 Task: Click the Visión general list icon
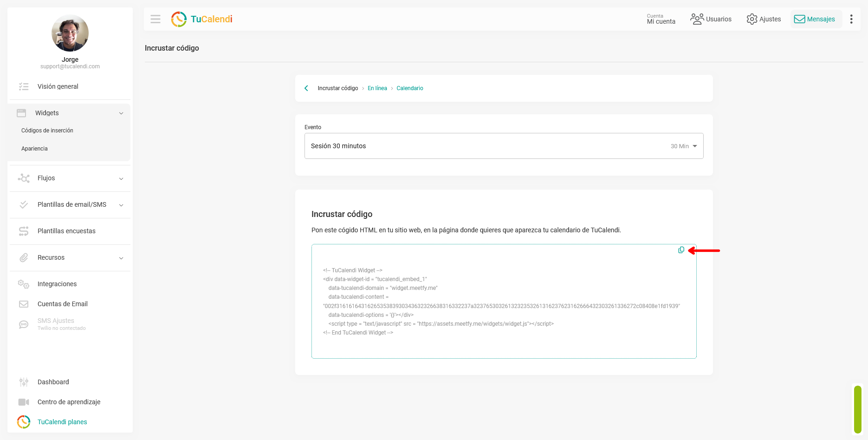coord(24,86)
